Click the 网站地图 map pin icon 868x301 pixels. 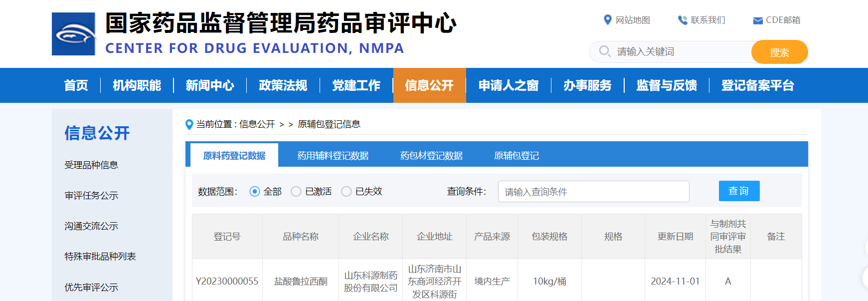click(607, 20)
